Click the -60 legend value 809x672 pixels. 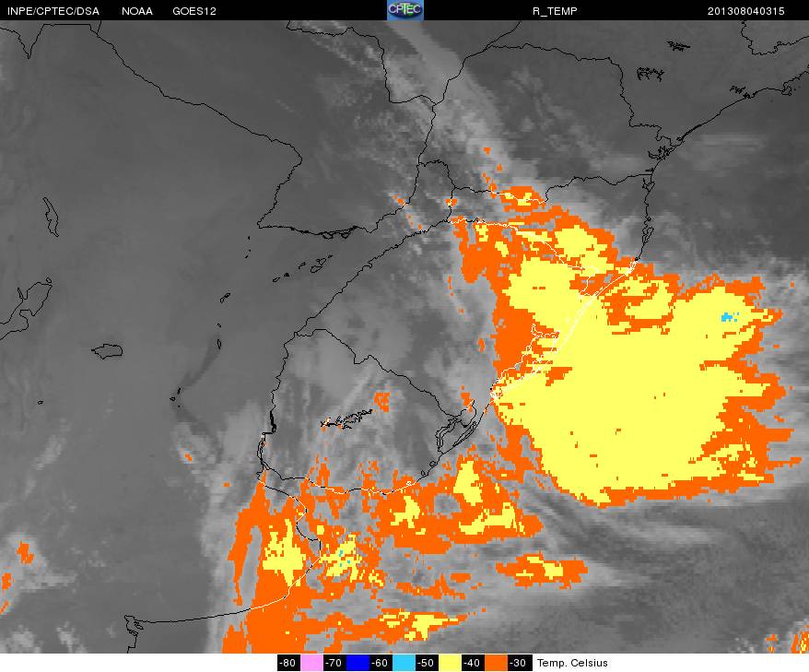pos(381,663)
